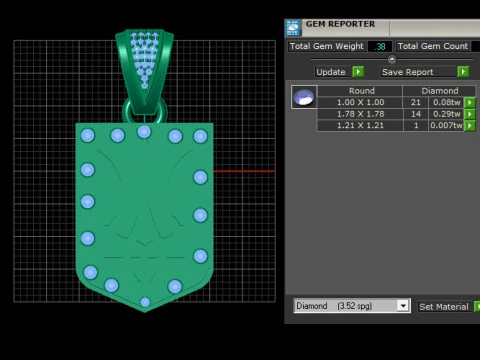Click green arrow next to Update
The width and height of the screenshot is (480, 360).
click(x=358, y=72)
